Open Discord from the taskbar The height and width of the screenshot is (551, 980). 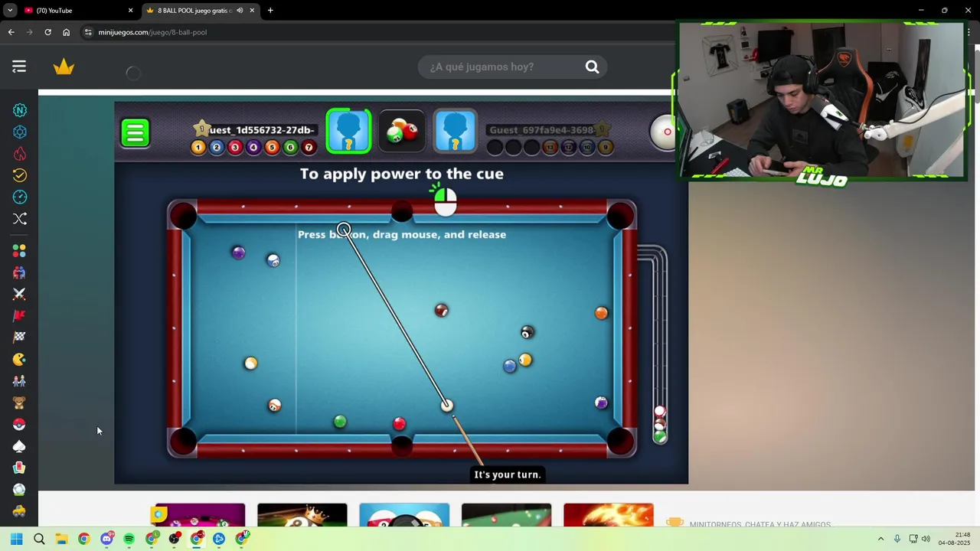click(106, 539)
